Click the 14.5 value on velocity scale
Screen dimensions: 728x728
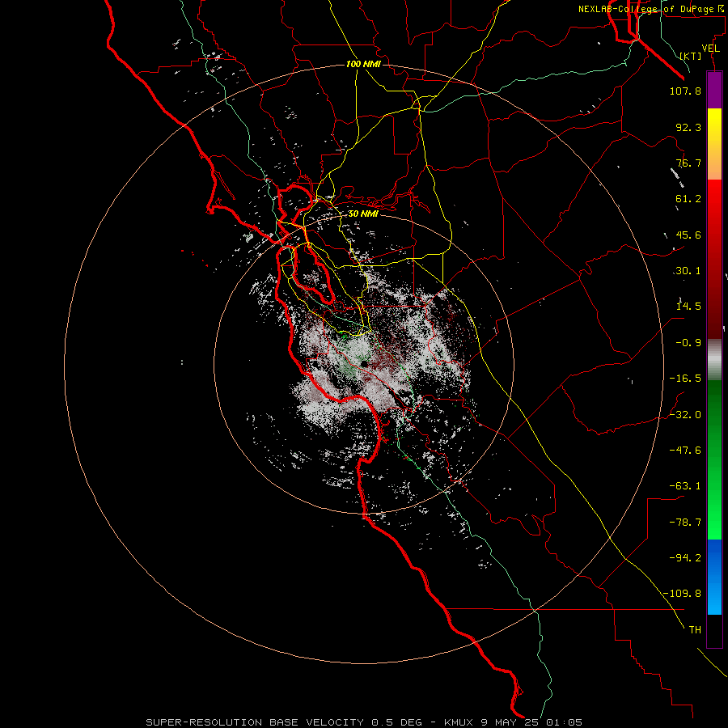tap(688, 307)
